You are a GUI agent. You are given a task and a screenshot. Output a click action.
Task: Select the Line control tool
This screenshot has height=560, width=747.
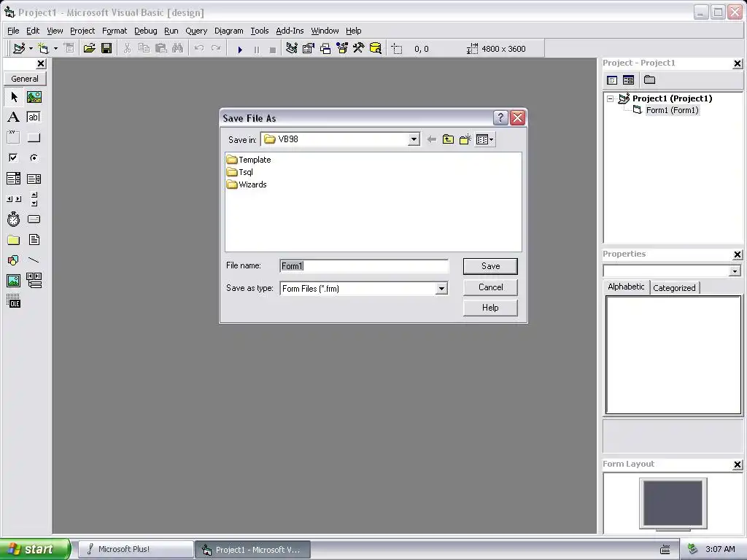click(34, 260)
